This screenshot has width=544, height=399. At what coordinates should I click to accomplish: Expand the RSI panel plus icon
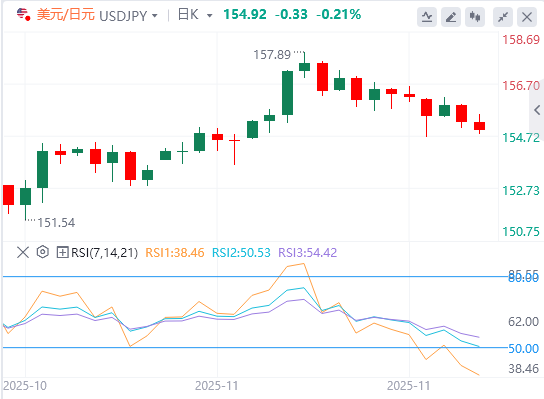pos(62,252)
